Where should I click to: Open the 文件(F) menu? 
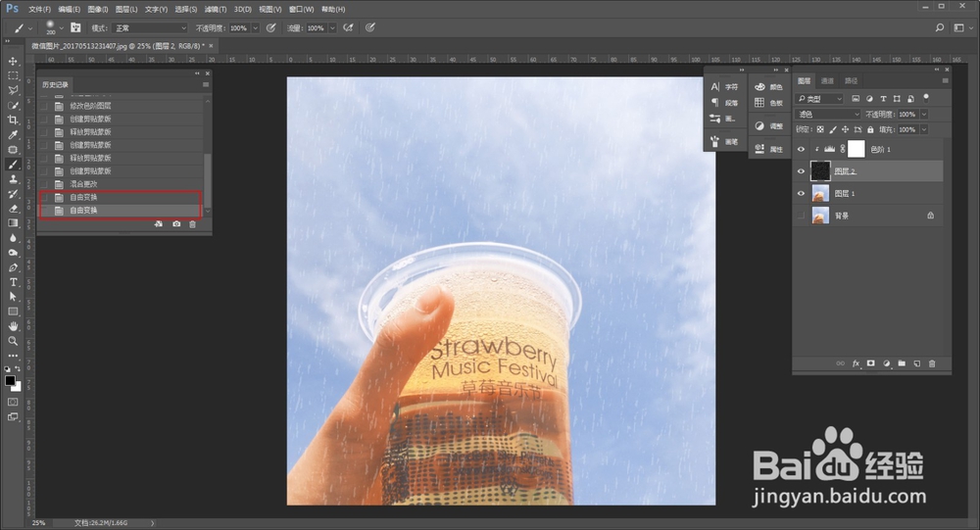click(x=39, y=10)
